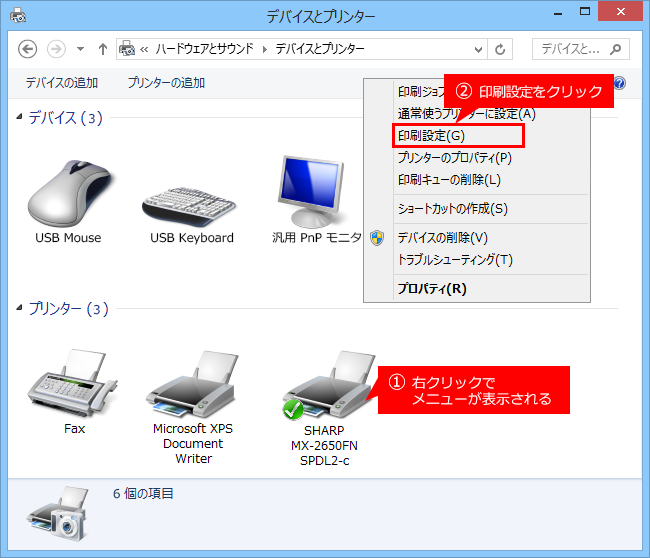Select the Fax printer icon
The image size is (650, 558).
[x=73, y=383]
